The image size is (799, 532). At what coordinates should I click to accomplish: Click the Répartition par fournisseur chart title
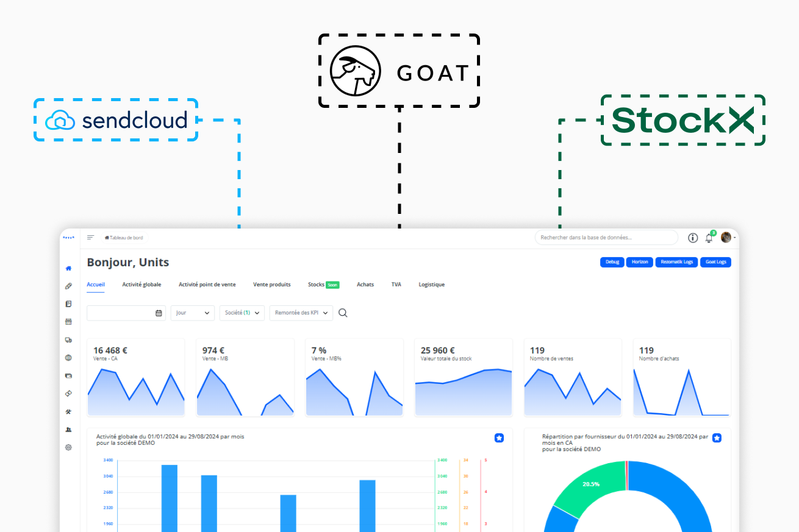(625, 442)
